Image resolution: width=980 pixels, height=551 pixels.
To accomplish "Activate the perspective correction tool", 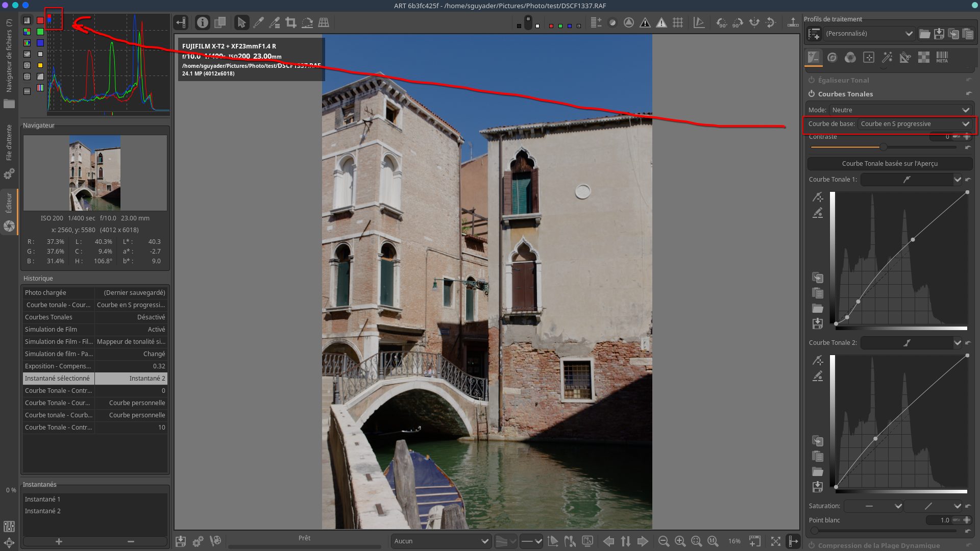I will (324, 22).
